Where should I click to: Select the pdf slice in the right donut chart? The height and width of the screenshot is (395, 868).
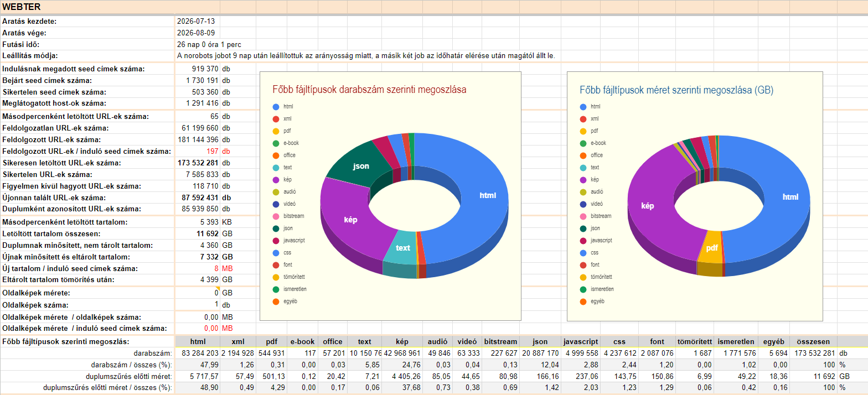[x=711, y=248]
